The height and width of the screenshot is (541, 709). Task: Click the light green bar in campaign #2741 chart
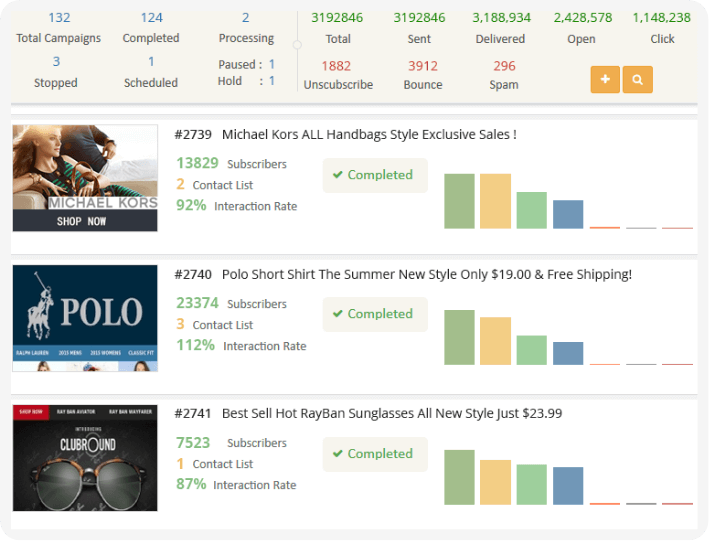[532, 484]
